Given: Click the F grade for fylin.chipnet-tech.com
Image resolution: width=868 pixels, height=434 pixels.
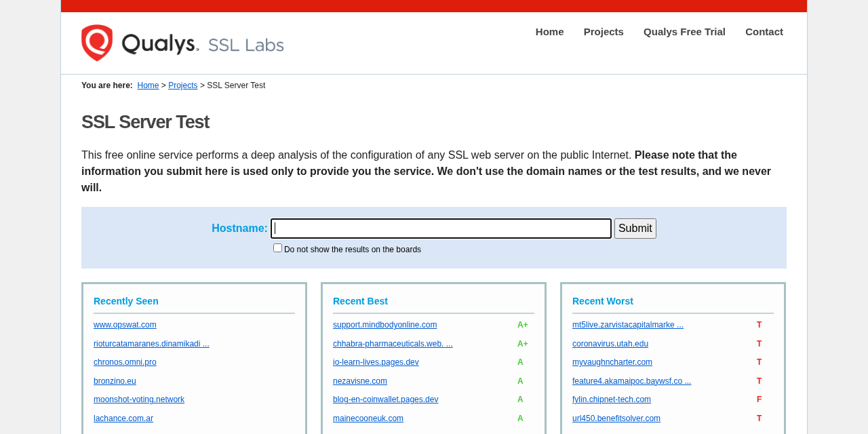Looking at the screenshot, I should click(x=759, y=399).
